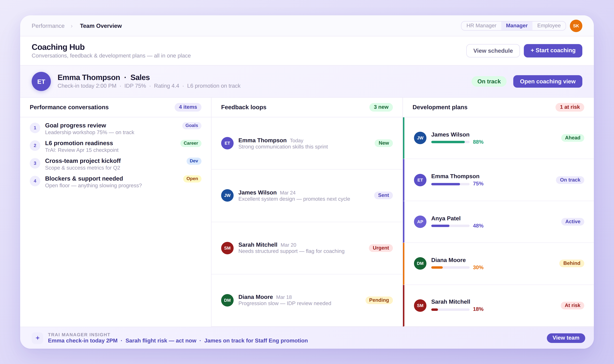Open coaching view for Emma Thompson
The height and width of the screenshot is (364, 614).
click(x=547, y=81)
